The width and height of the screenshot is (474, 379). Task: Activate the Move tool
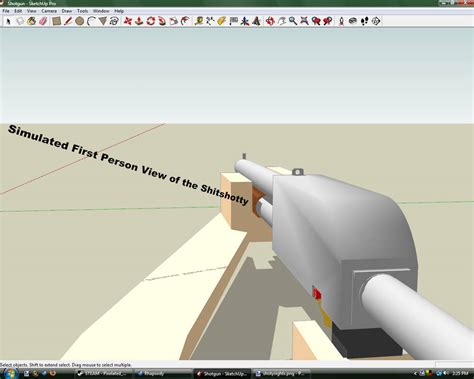pos(127,21)
